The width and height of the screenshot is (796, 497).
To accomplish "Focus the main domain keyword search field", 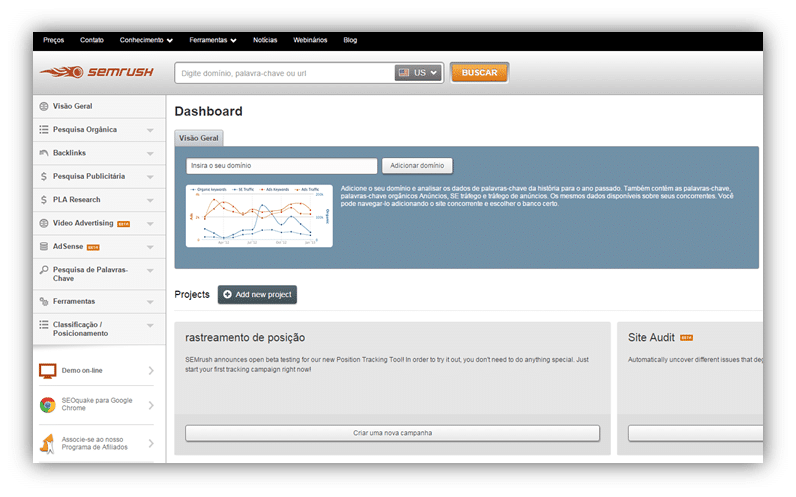I will pos(284,73).
